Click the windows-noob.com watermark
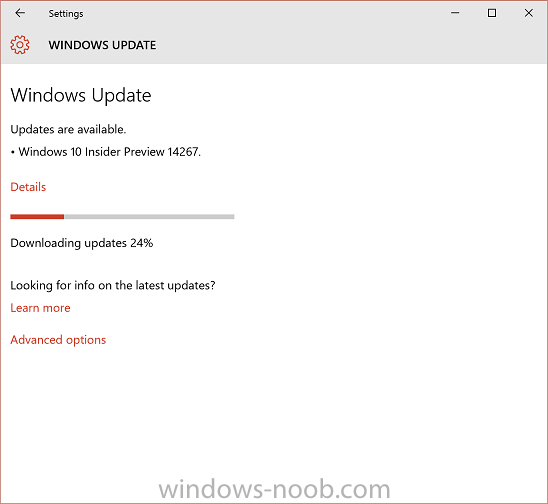The image size is (548, 504). 274,489
